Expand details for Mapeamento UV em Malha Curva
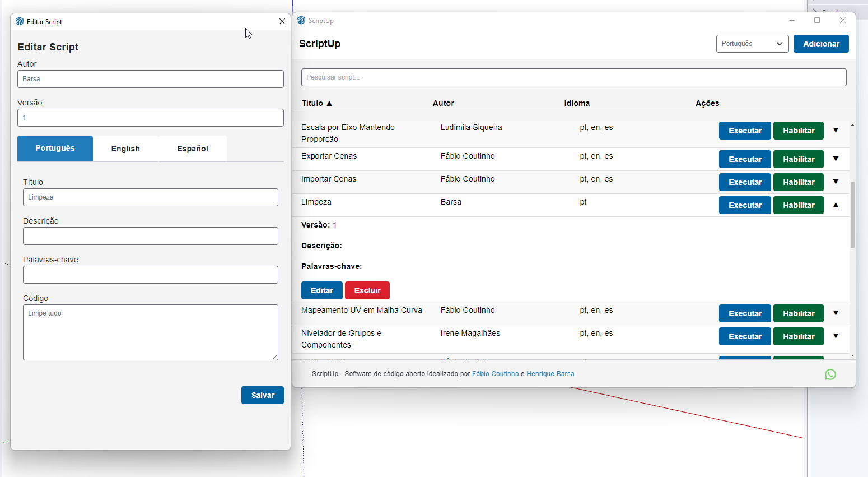The image size is (868, 477). 836,313
